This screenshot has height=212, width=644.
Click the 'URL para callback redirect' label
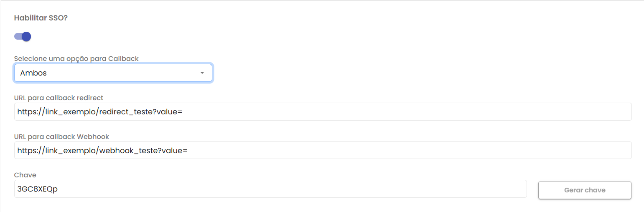point(59,98)
